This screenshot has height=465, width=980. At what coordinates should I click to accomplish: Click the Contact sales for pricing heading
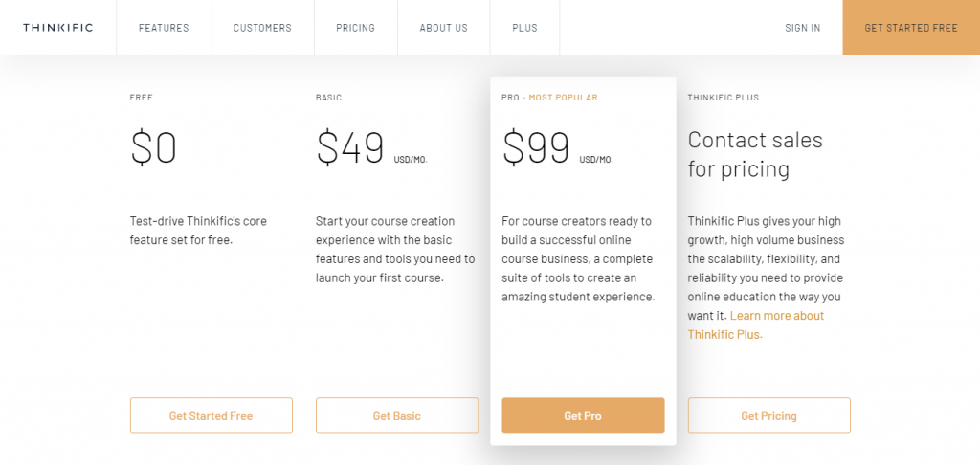(x=754, y=155)
